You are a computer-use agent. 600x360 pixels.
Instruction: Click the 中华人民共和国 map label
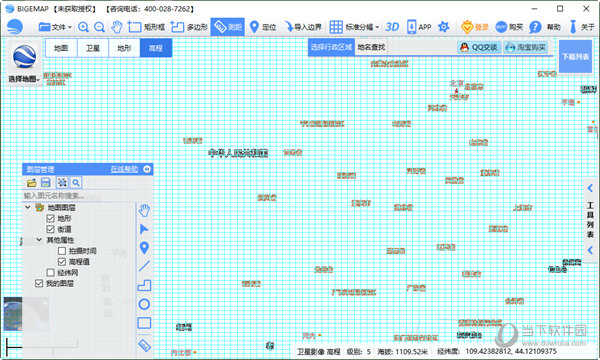tap(238, 153)
